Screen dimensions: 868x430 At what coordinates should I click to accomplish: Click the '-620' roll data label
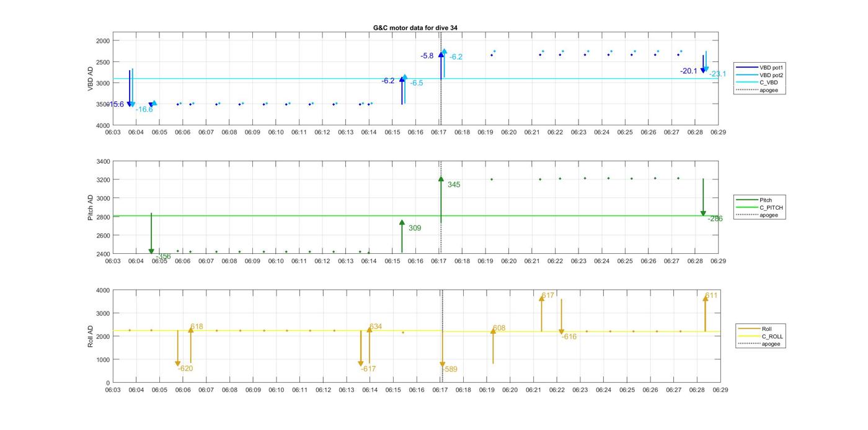[x=185, y=369]
